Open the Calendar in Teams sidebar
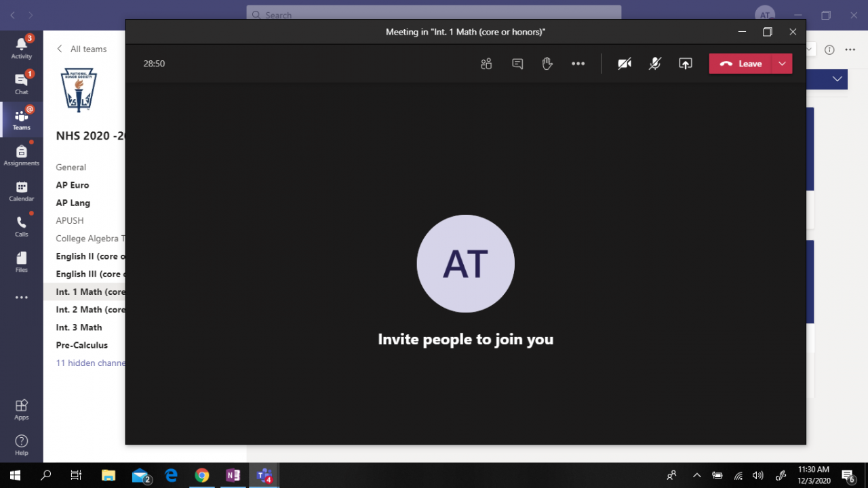This screenshot has height=488, width=868. click(22, 190)
